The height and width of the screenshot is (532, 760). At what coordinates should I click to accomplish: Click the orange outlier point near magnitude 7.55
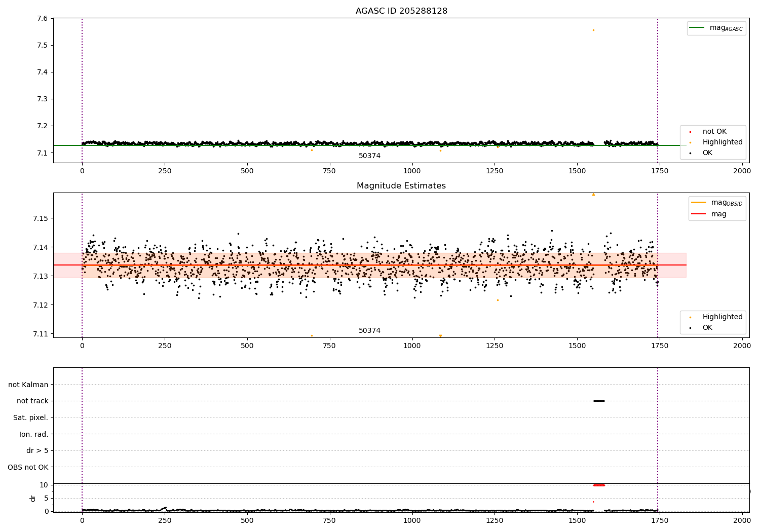[x=593, y=30]
